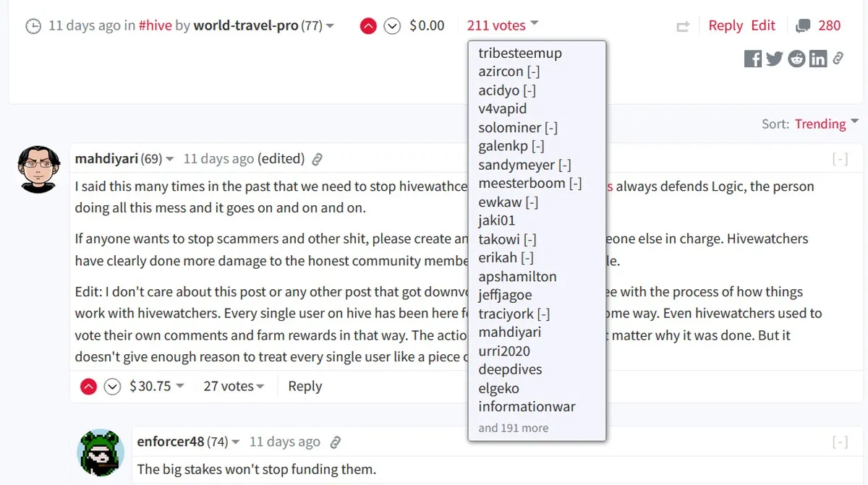Select deepdives in voters list
The width and height of the screenshot is (868, 485).
[510, 369]
